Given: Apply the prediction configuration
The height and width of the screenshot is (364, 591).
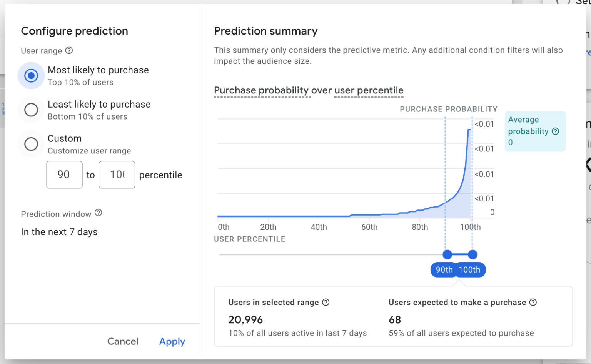Looking at the screenshot, I should (x=172, y=341).
